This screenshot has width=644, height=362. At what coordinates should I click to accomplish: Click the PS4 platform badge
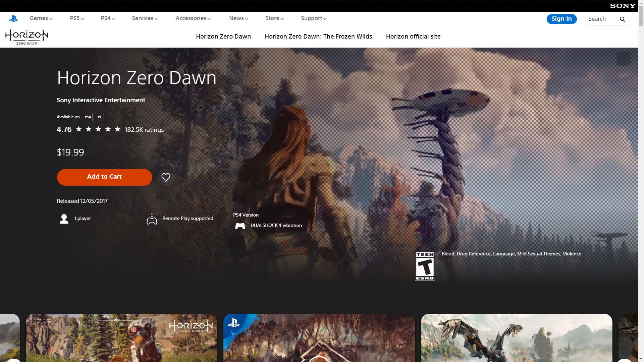pyautogui.click(x=88, y=117)
